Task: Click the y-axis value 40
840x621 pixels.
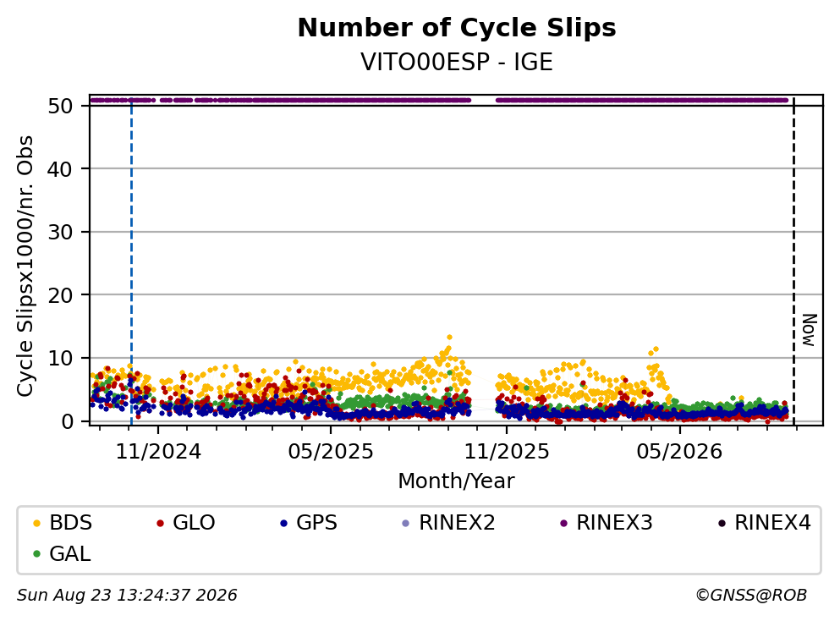Action: [60, 169]
